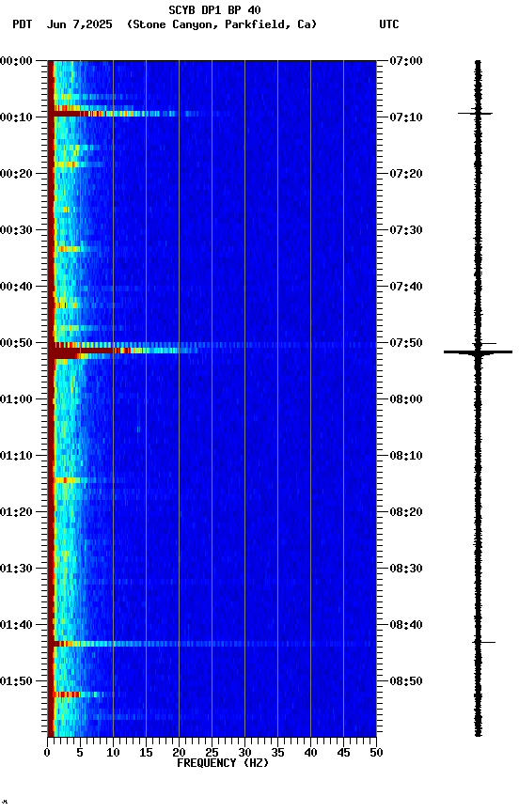Click the 00:50 PDT time label
This screenshot has height=812, width=519.
(x=16, y=343)
